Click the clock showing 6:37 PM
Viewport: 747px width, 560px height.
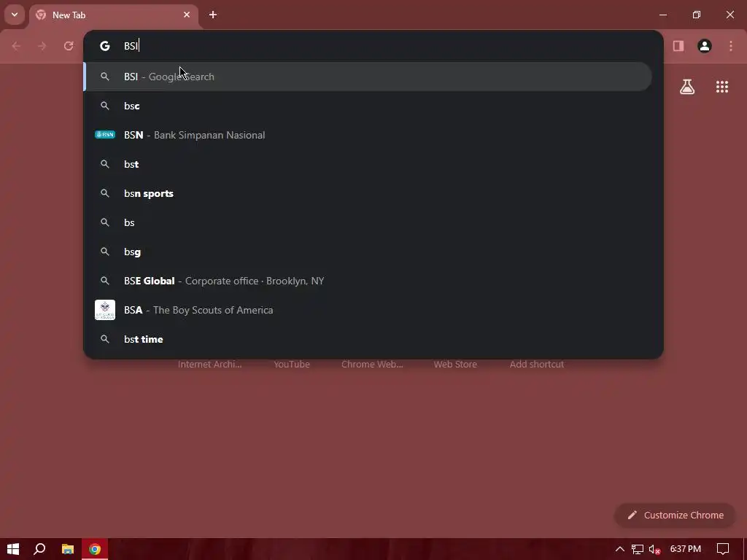(686, 549)
